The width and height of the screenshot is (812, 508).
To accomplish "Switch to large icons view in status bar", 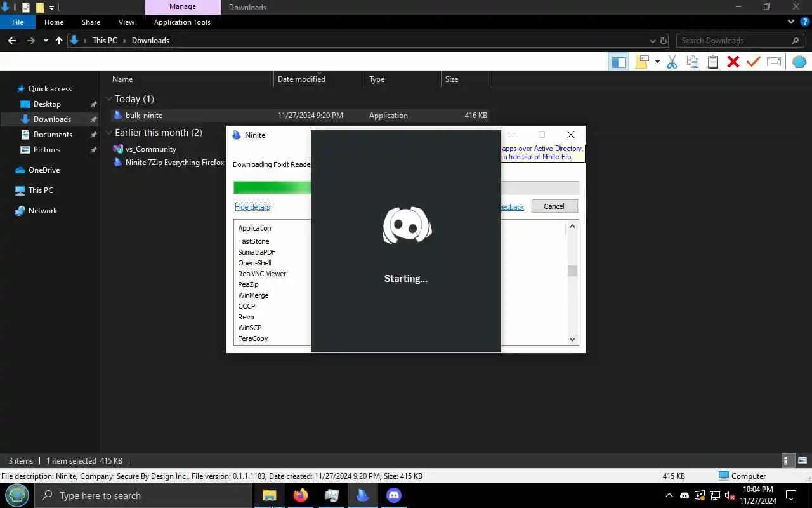I will 802,461.
